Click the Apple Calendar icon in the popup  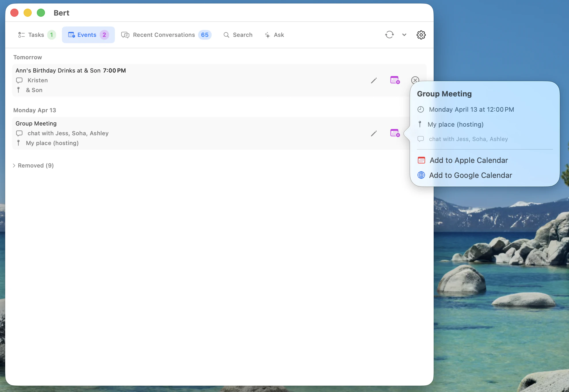tap(421, 160)
